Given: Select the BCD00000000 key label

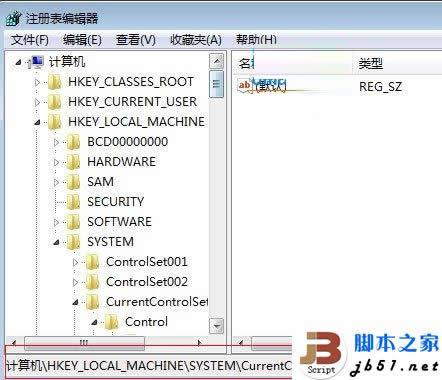Looking at the screenshot, I should 128,142.
